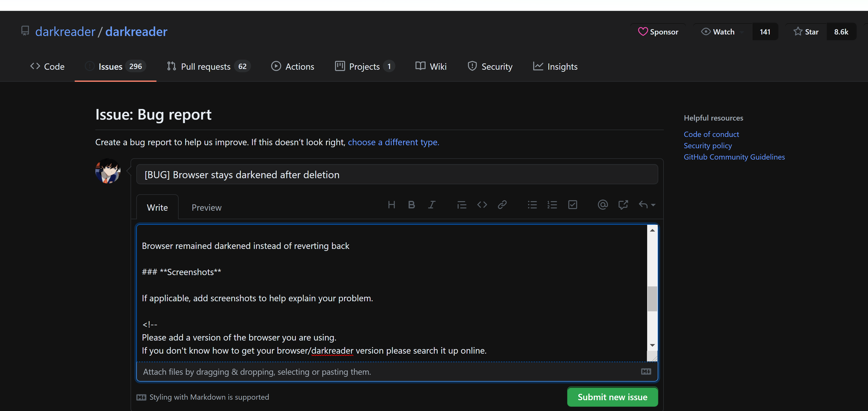Click the darkreader repository name link
The height and width of the screenshot is (411, 868).
pos(136,31)
